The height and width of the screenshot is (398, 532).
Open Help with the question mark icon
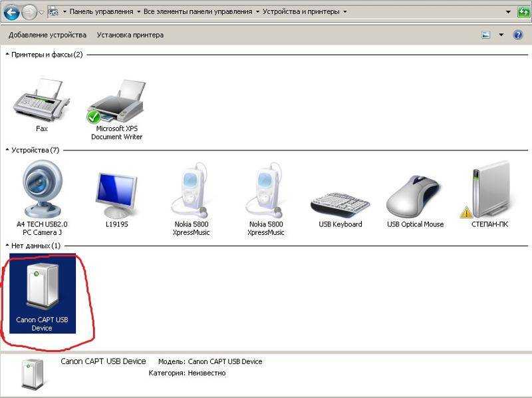click(518, 35)
